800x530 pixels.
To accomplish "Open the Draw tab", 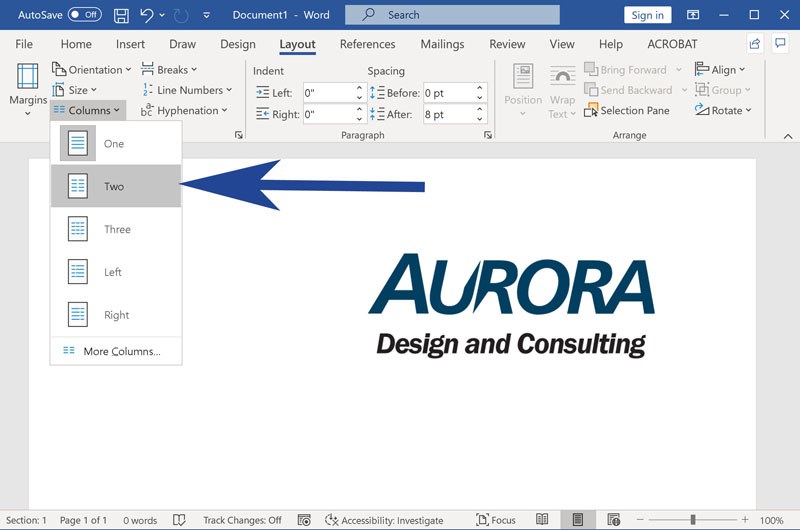I will coord(182,44).
